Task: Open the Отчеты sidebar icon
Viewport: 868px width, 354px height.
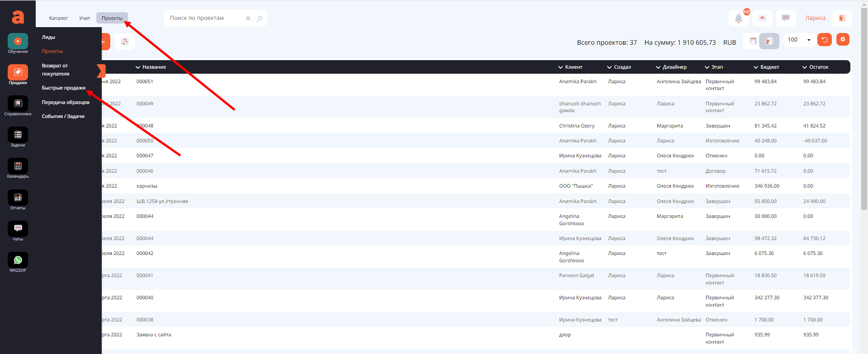Action: (x=18, y=198)
